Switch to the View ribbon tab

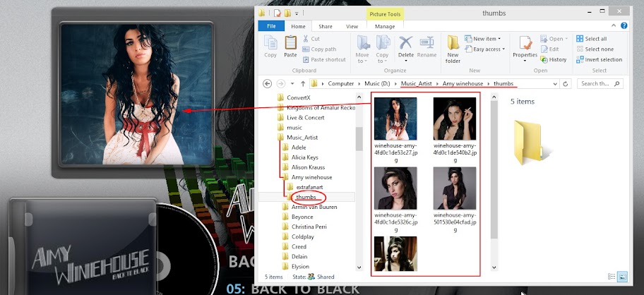pos(352,26)
